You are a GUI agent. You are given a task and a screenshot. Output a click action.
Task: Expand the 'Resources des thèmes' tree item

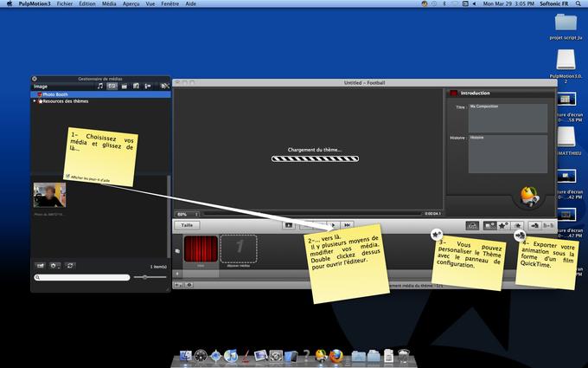pos(35,100)
